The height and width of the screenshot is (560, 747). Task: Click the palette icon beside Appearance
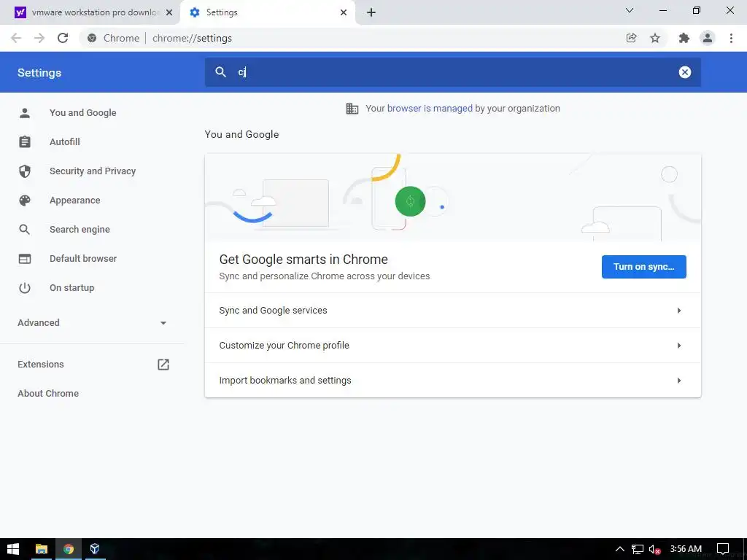pos(25,201)
